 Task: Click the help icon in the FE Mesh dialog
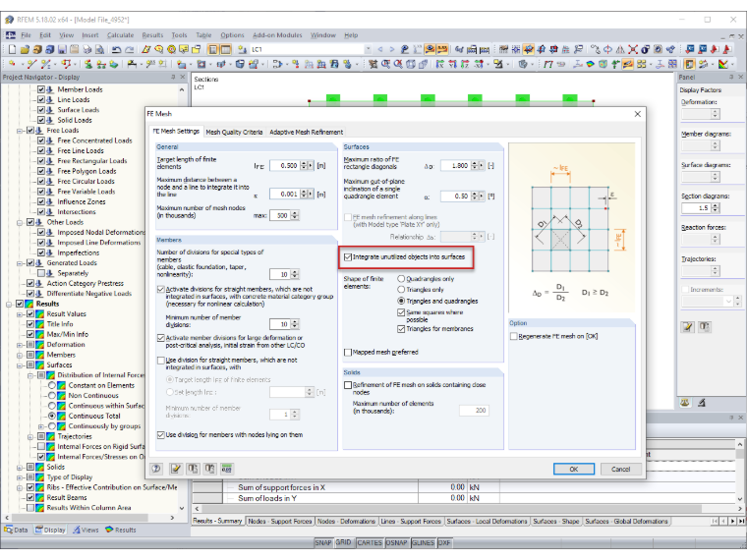pos(156,469)
